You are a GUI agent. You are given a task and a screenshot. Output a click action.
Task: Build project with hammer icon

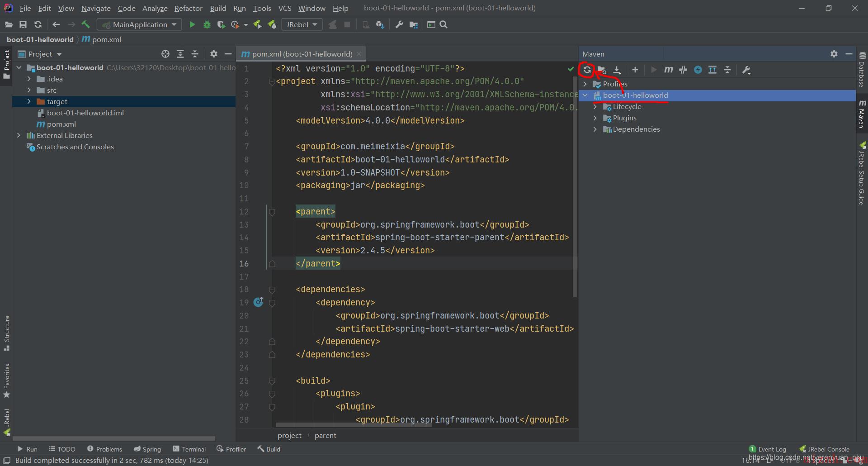[x=85, y=24]
